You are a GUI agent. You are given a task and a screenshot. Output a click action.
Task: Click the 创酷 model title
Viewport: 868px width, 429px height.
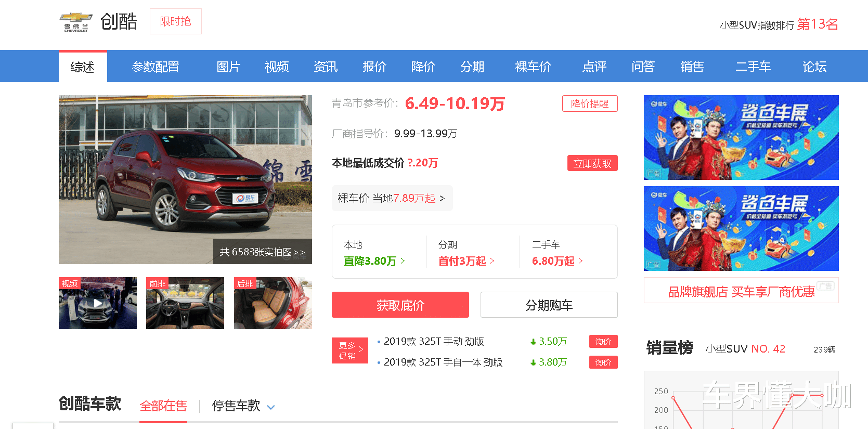pos(119,21)
